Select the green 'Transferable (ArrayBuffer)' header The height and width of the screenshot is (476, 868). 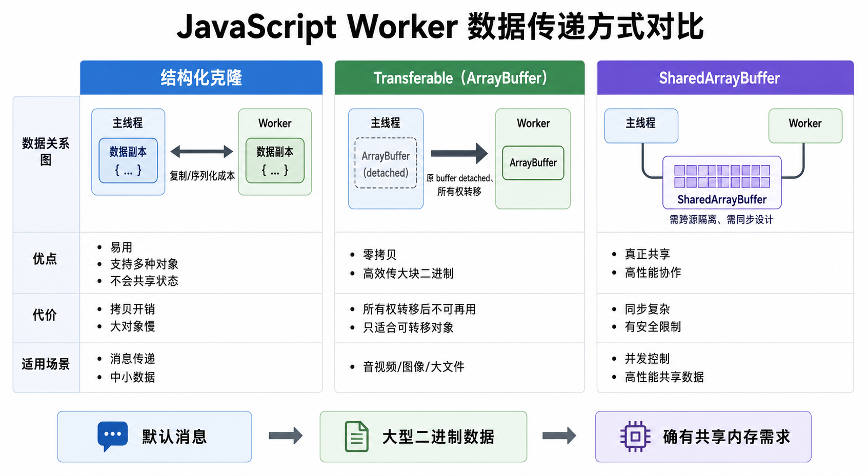(459, 78)
